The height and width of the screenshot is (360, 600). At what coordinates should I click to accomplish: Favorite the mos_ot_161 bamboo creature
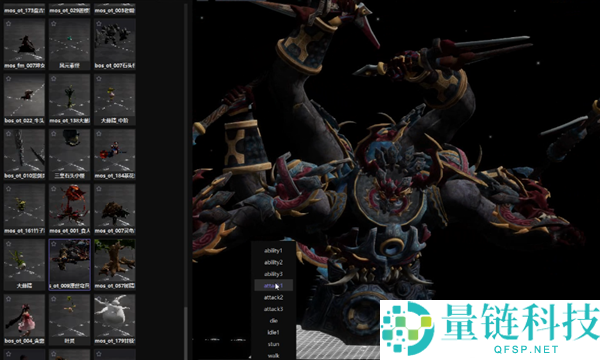pos(8,189)
